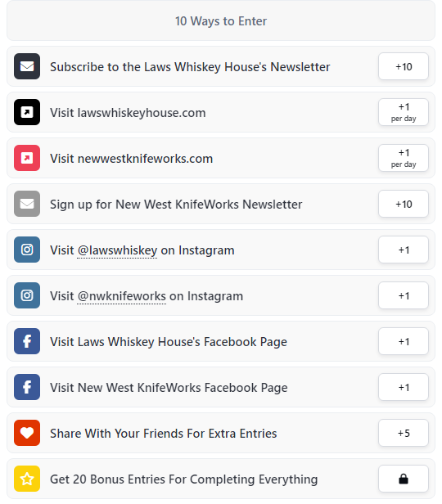
Task: Expand Sign up for New West KnifeWorks Newsletter
Action: pyautogui.click(x=221, y=204)
